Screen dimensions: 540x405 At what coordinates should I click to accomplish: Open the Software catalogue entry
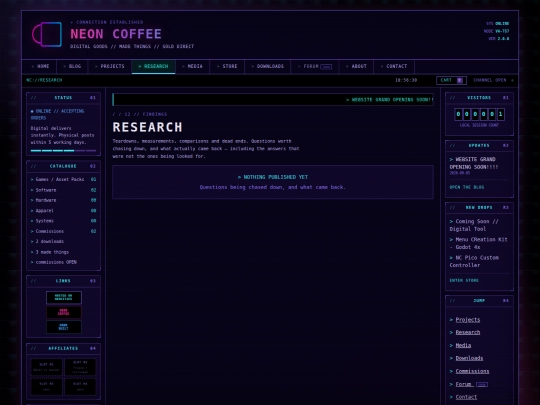[x=63, y=190]
